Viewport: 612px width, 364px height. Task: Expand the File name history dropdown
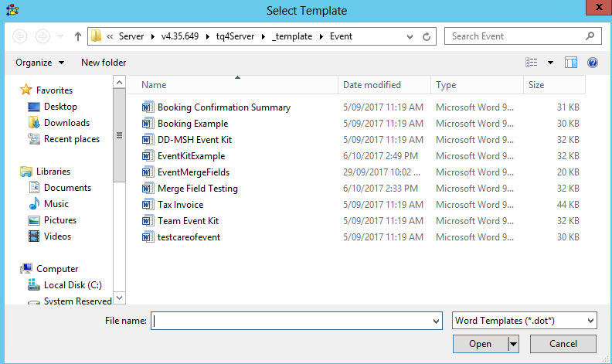437,321
